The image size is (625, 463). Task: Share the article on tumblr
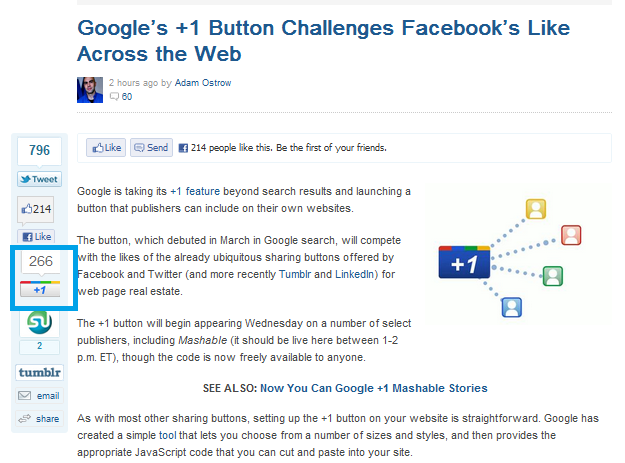(x=39, y=373)
